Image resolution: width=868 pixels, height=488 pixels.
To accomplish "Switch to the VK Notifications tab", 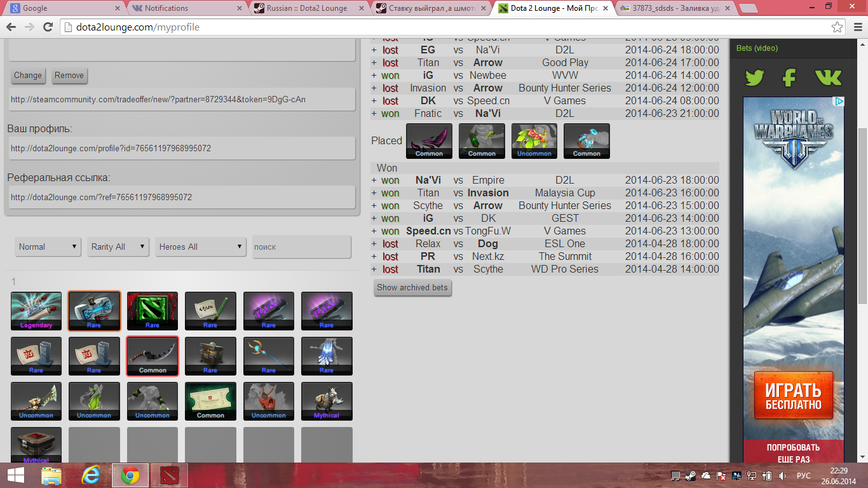I will (185, 8).
